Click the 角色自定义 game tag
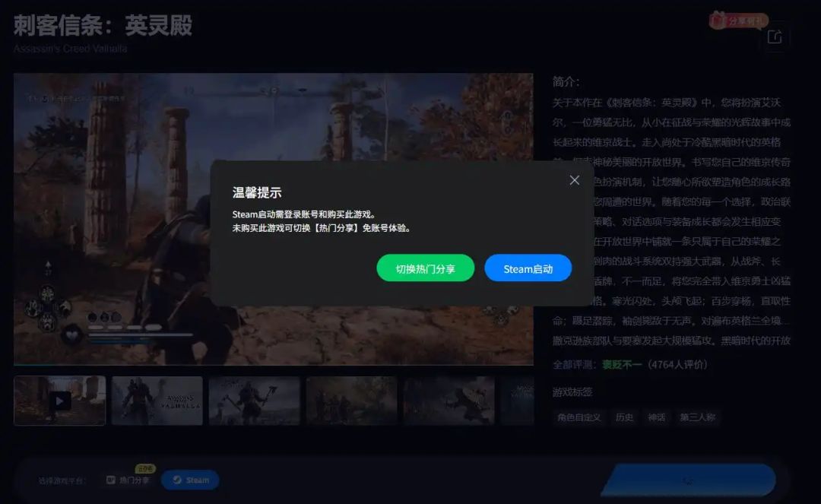This screenshot has width=821, height=504. [x=579, y=417]
